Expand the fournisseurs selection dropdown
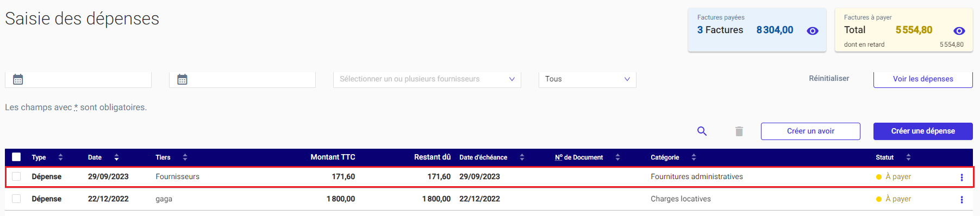Screen dimensions: 980x216 click(427, 79)
